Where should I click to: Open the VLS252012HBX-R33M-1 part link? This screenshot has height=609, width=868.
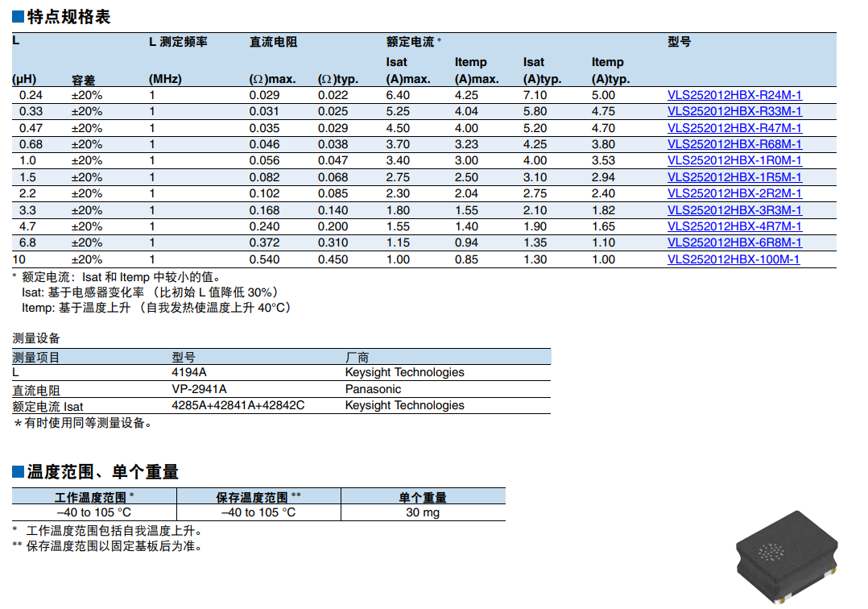point(734,111)
